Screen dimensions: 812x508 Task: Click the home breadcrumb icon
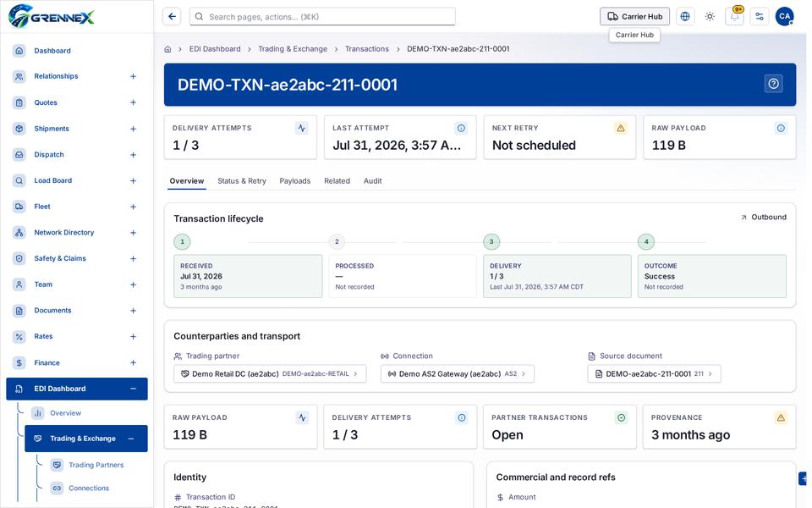[167, 49]
